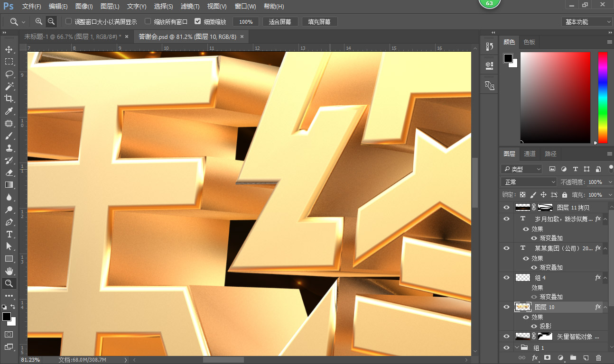Select the Eyedropper tool
Viewport: 614px width, 364px height.
click(9, 111)
